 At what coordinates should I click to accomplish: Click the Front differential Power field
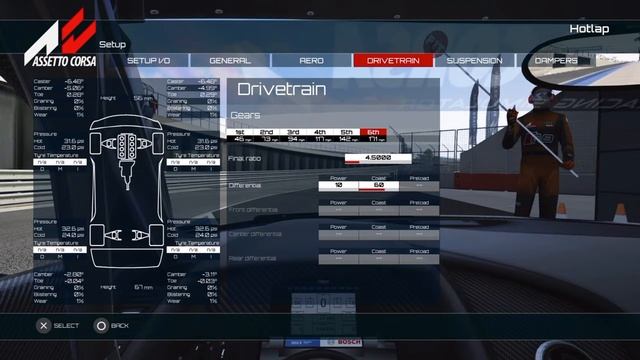tap(338, 211)
